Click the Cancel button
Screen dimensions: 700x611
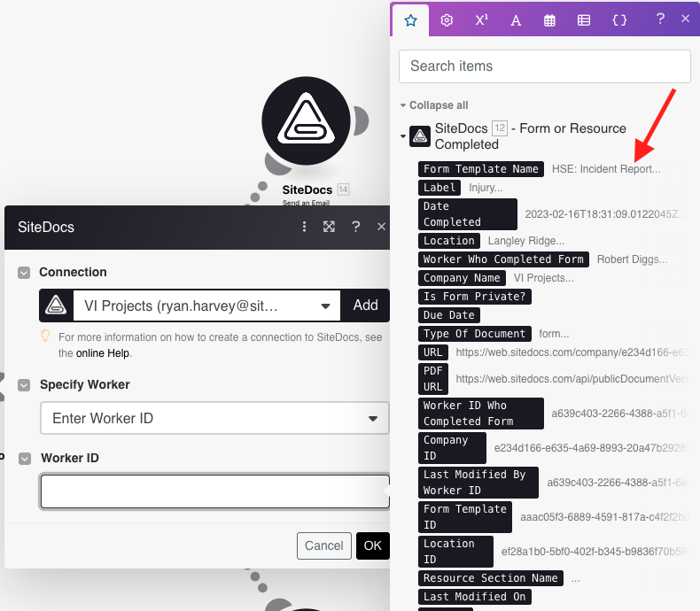[x=324, y=545]
